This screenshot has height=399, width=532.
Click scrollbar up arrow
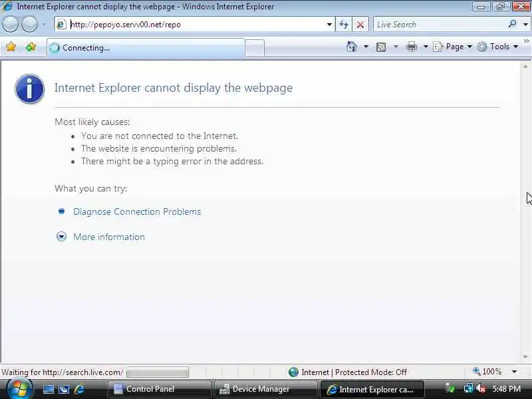tap(525, 67)
